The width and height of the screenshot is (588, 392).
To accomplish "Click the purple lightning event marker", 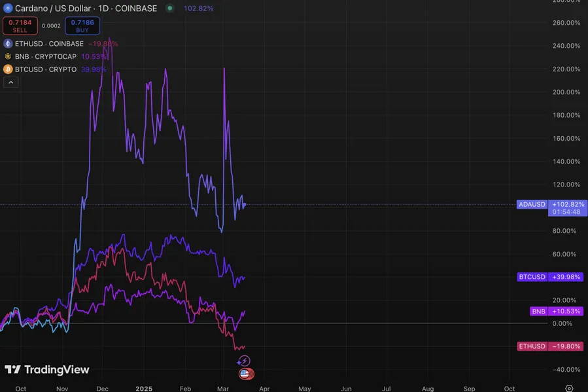I will click(x=243, y=361).
